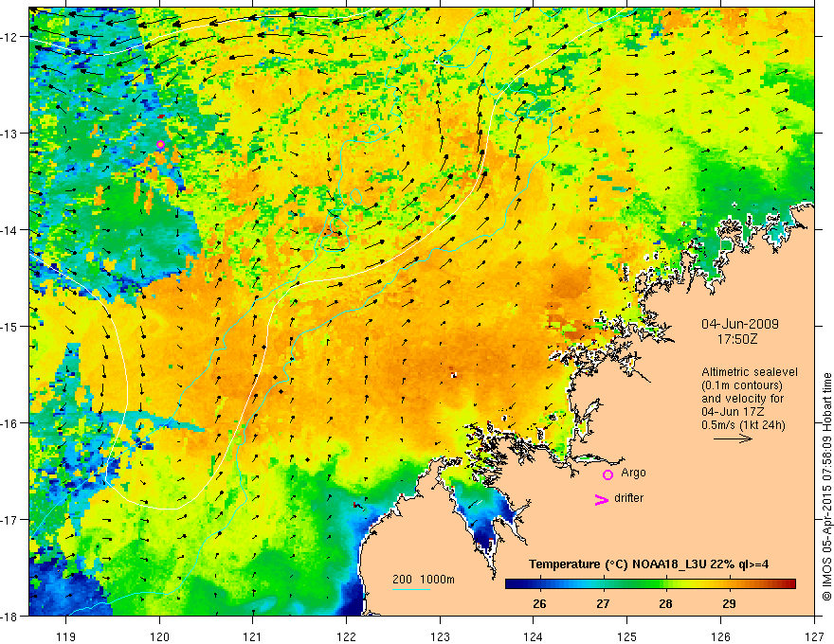Click longitude axis label 125
This screenshot has width=834, height=644.
click(627, 636)
